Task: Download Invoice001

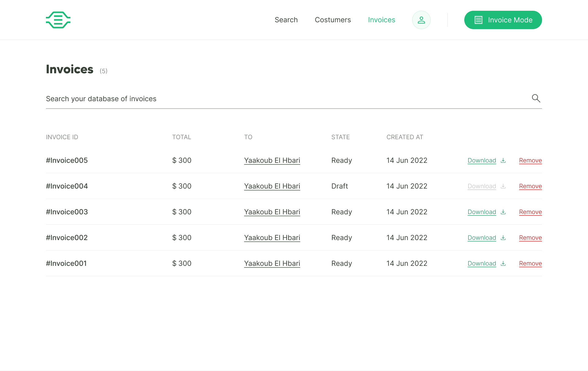Action: 482,263
